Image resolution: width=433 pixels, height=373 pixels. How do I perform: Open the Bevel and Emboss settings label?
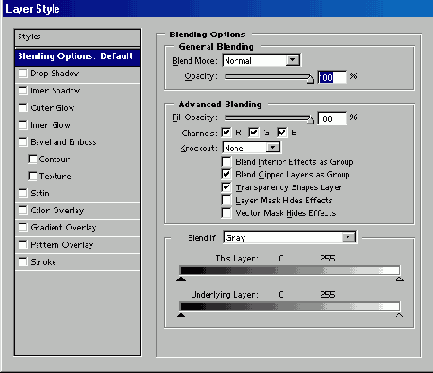click(63, 142)
